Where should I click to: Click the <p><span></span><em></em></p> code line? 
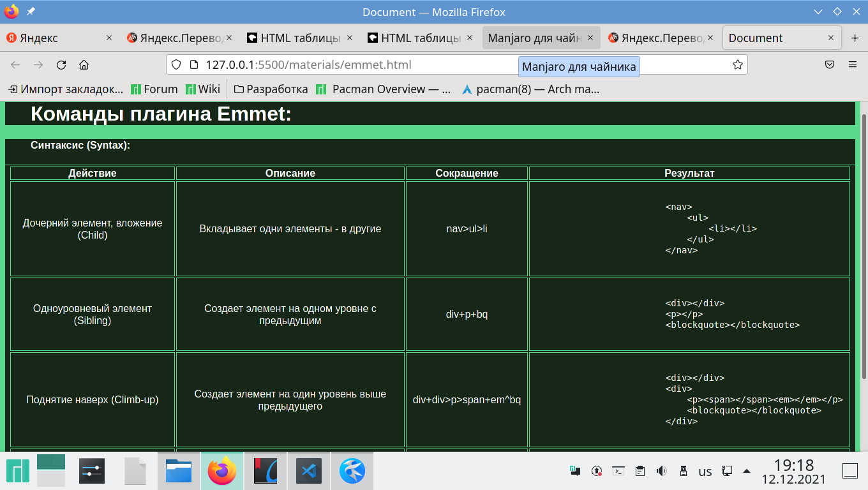pyautogui.click(x=765, y=399)
